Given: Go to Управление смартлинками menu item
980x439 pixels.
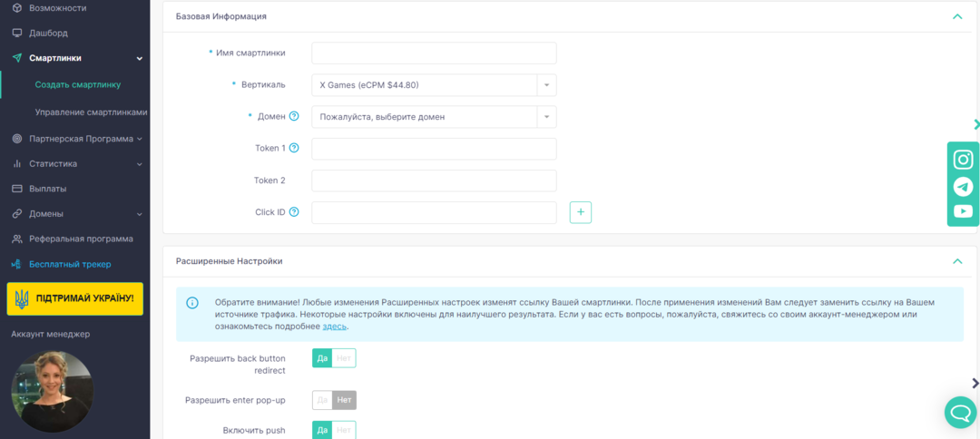Looking at the screenshot, I should click(91, 112).
